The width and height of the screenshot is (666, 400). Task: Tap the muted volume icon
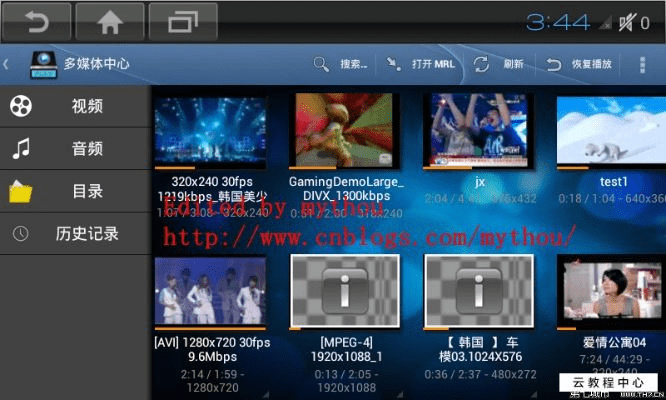pyautogui.click(x=627, y=22)
